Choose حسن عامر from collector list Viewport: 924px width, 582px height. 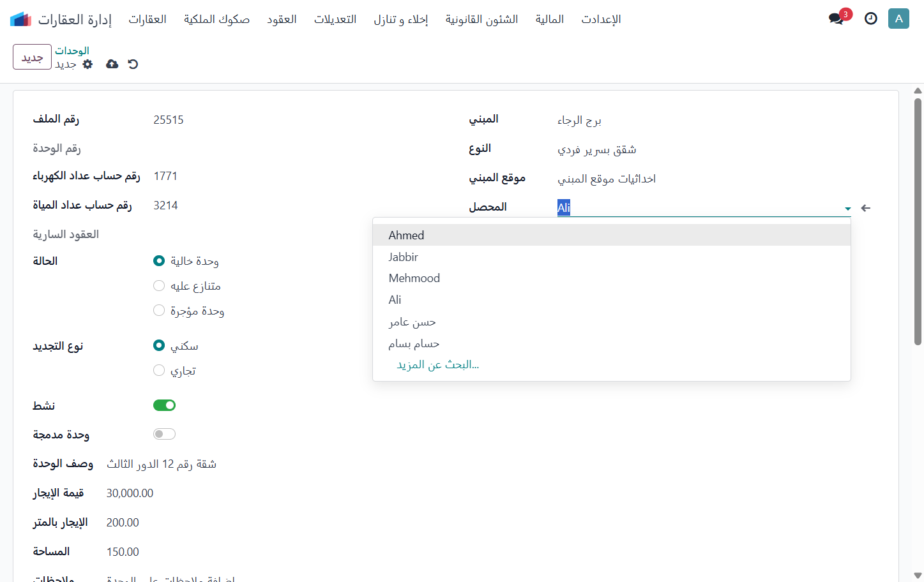[x=612, y=322]
